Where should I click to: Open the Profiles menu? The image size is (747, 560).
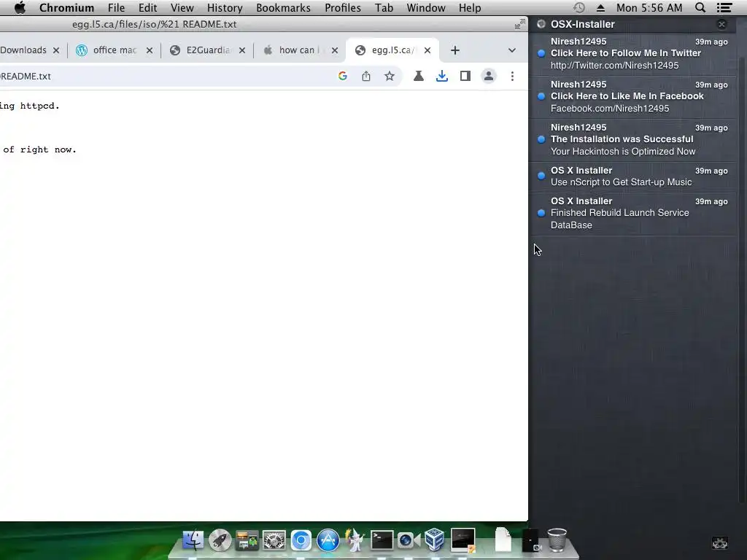tap(343, 7)
